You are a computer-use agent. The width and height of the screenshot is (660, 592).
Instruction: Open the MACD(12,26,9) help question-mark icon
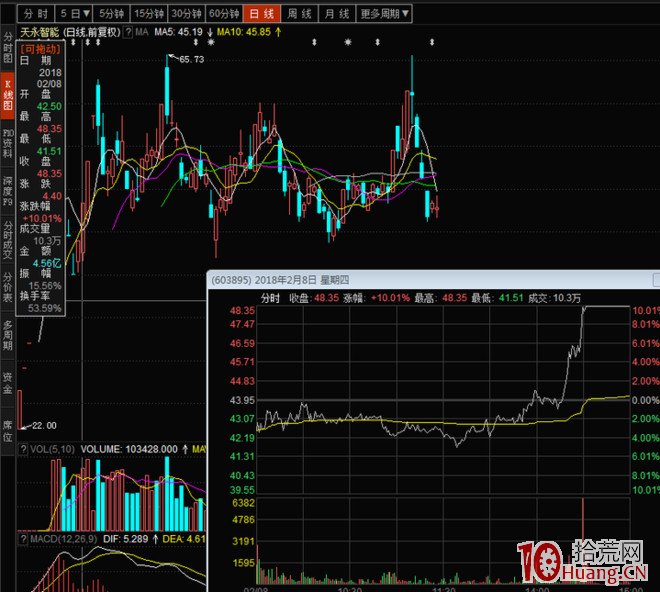(x=23, y=539)
